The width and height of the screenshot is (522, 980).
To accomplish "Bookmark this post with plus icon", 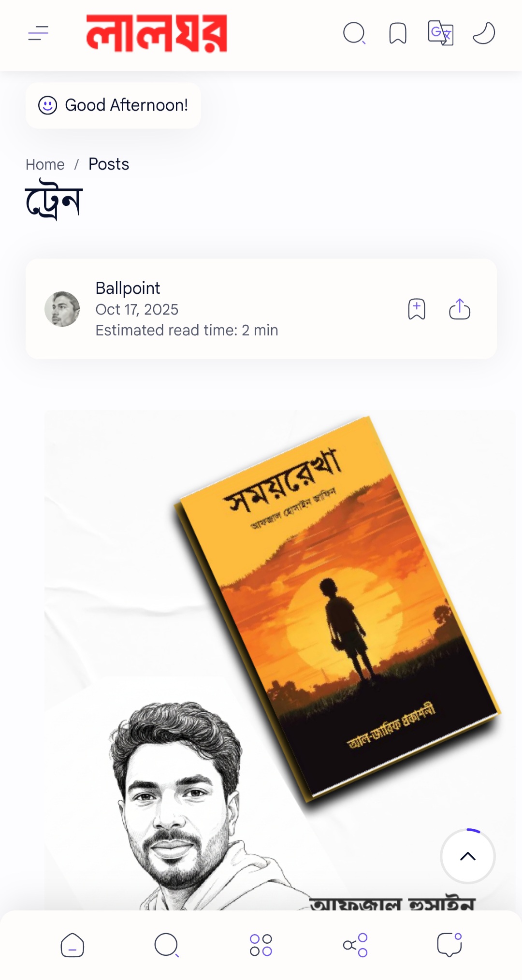I will coord(417,309).
